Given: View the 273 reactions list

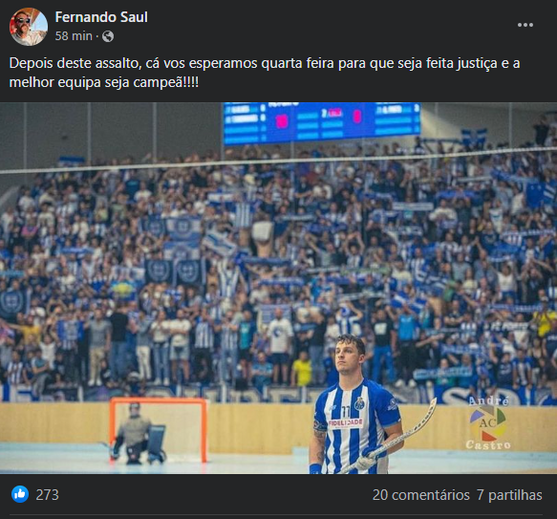Looking at the screenshot, I should tap(47, 495).
